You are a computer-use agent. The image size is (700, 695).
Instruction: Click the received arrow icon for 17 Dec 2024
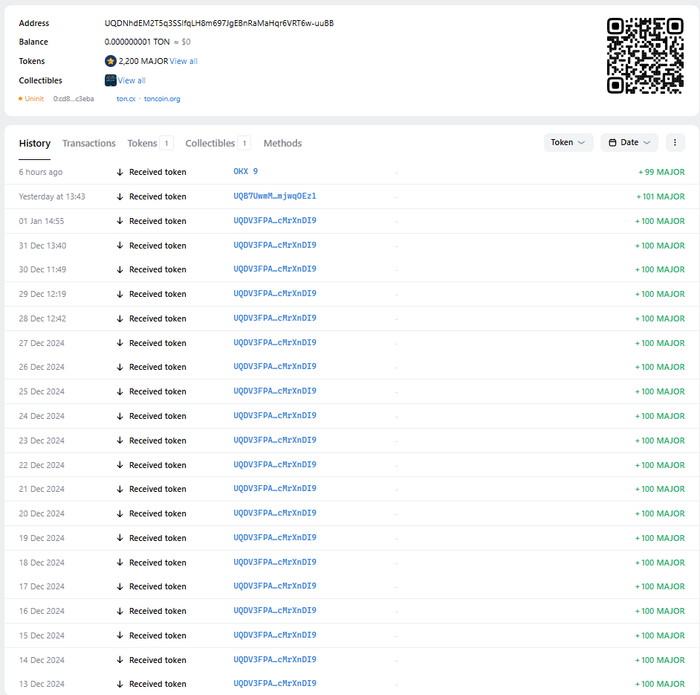click(120, 587)
